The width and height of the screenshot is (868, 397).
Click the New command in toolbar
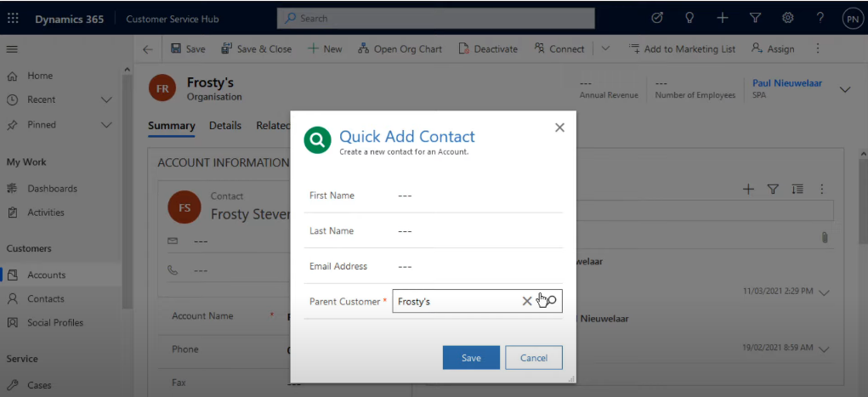[325, 48]
